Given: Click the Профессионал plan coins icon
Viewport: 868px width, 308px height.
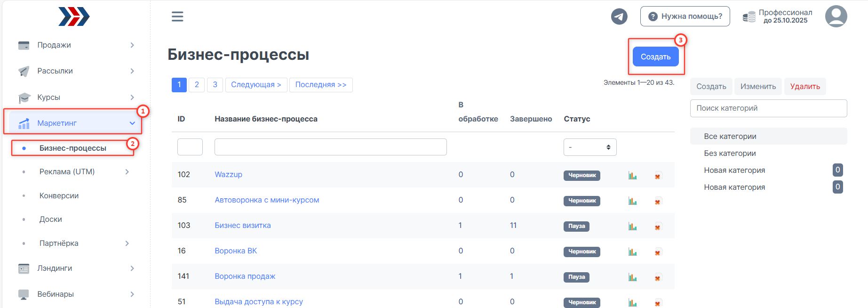Looking at the screenshot, I should click(749, 17).
